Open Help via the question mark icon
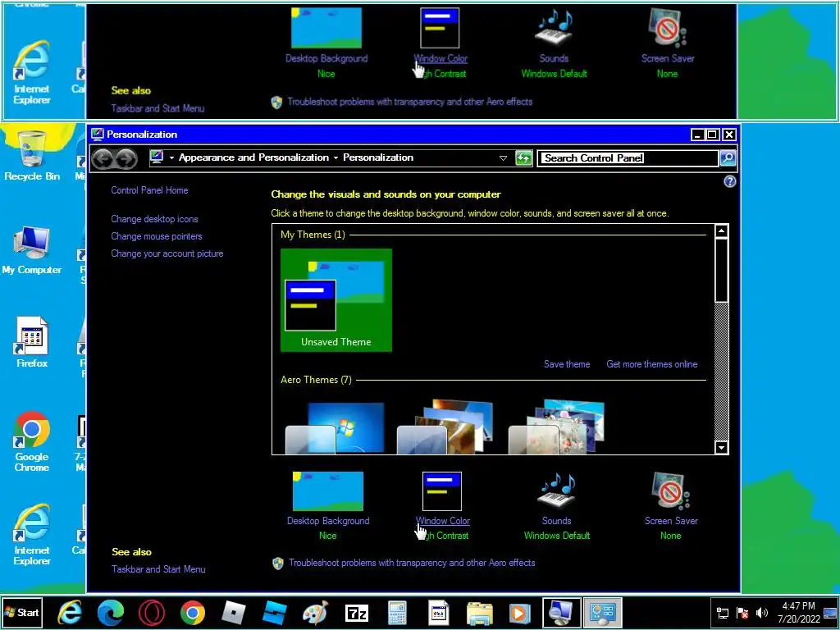Screen dimensions: 840x630 (729, 181)
